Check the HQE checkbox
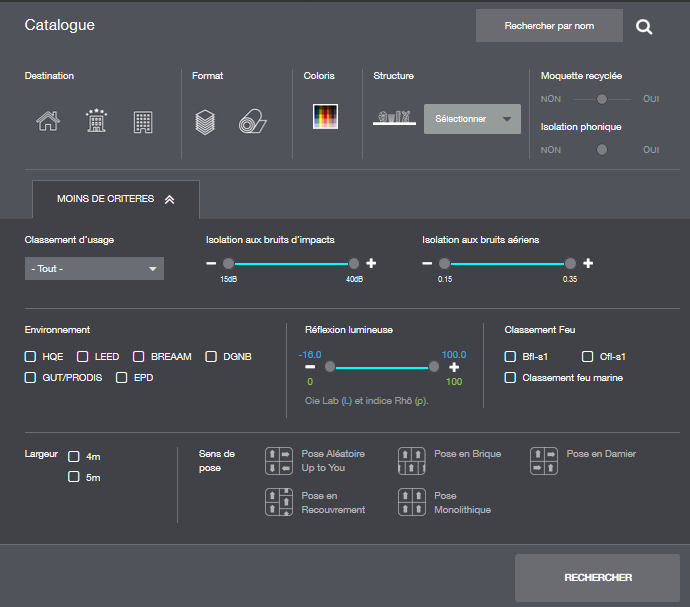 click(x=30, y=357)
